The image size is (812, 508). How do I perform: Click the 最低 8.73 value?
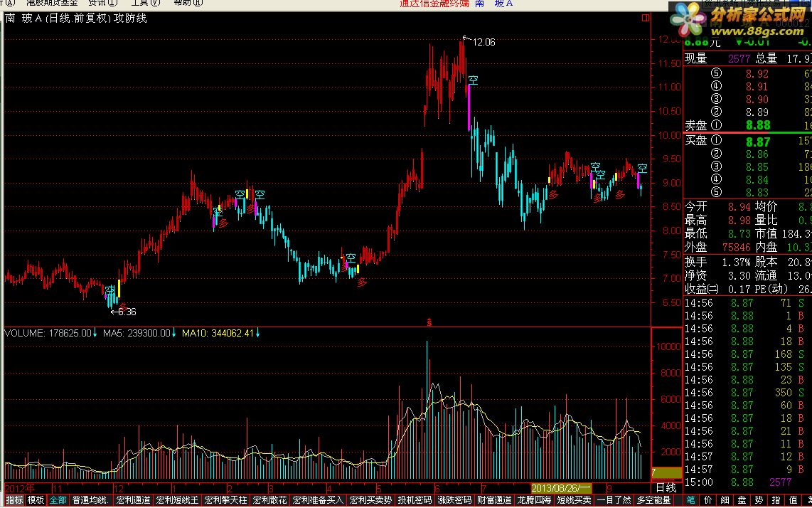click(740, 234)
